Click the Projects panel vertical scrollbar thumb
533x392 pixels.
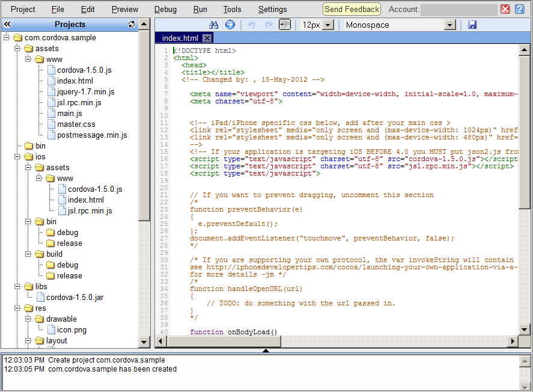coord(144,126)
